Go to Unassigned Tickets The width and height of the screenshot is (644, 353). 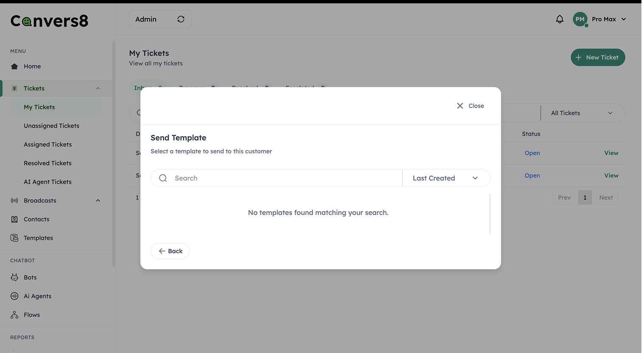[x=51, y=126]
